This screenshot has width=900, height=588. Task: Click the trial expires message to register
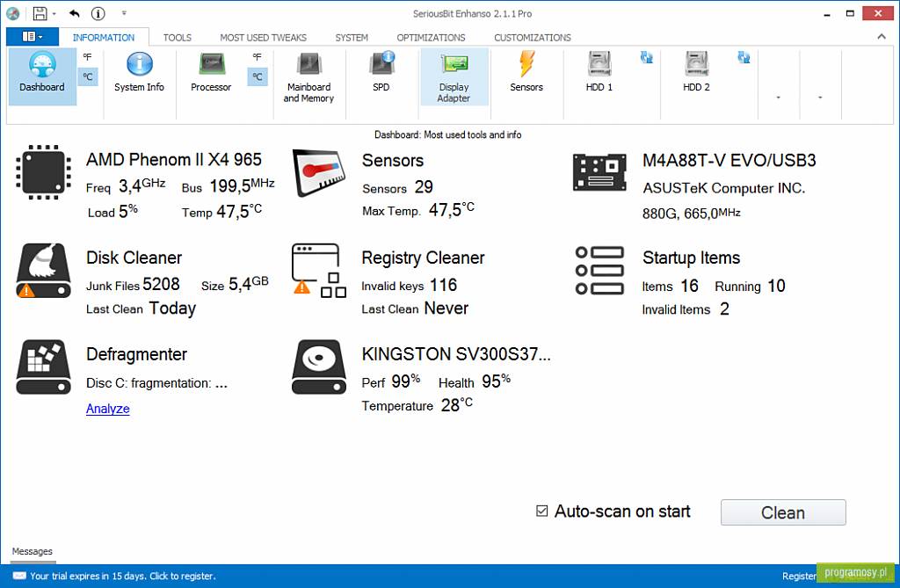[x=123, y=576]
